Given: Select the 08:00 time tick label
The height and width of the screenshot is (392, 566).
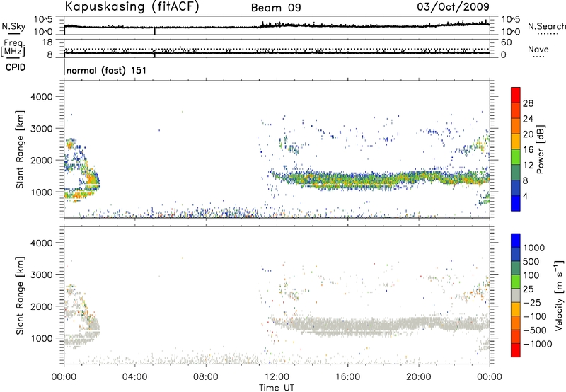Looking at the screenshot, I should pyautogui.click(x=206, y=377).
